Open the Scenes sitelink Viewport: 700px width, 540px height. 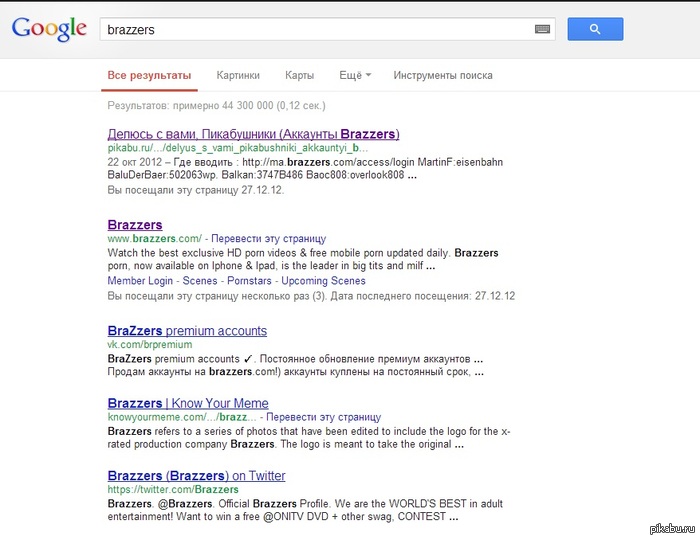pos(200,281)
